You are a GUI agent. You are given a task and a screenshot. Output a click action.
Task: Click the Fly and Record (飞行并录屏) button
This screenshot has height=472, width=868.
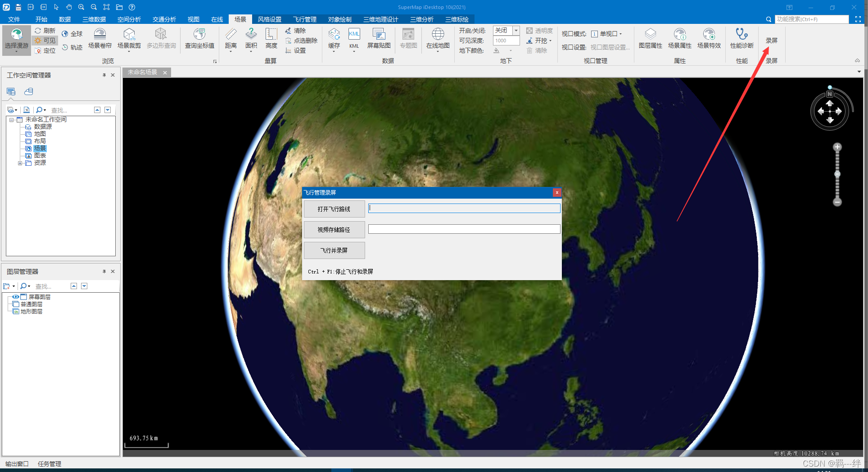click(x=334, y=250)
